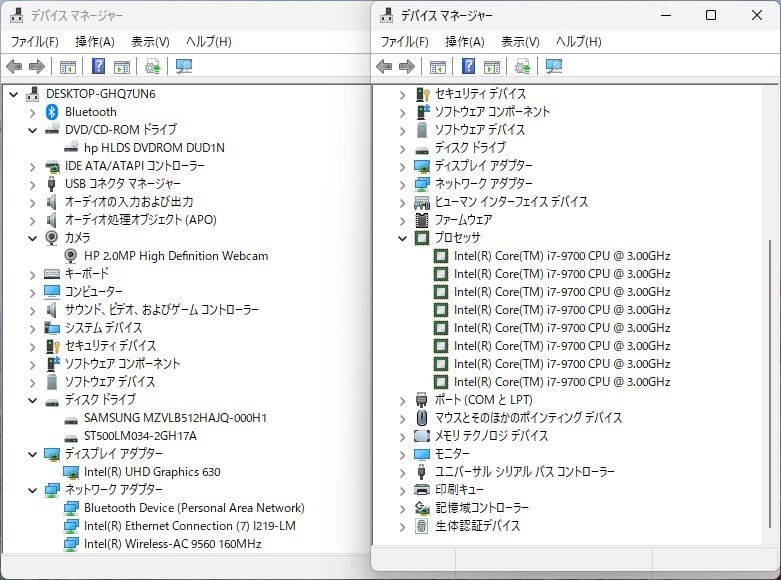Select last Intel Core i7-9700 processor entry
The width and height of the screenshot is (781, 580).
tap(562, 382)
